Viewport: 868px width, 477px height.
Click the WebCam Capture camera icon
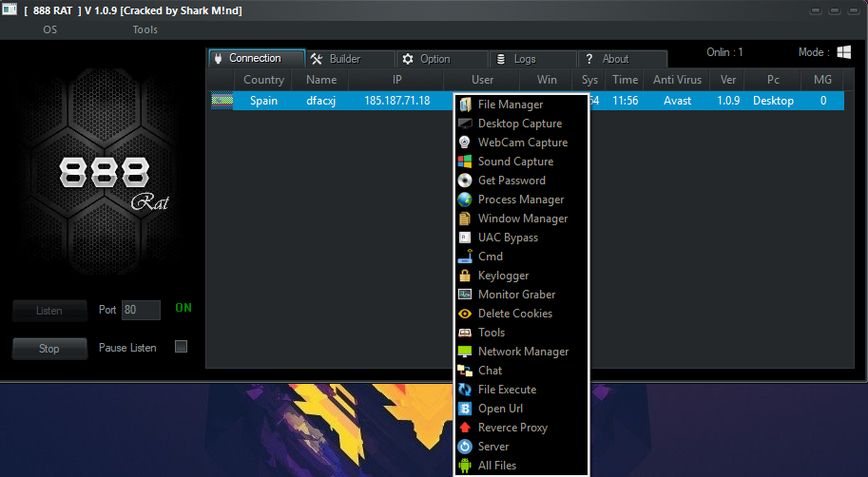tap(465, 143)
